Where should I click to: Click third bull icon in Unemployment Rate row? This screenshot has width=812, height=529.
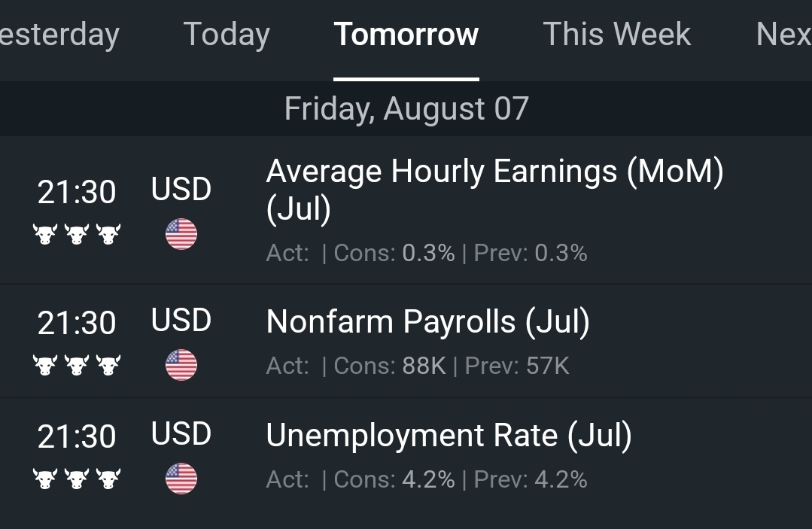coord(109,479)
